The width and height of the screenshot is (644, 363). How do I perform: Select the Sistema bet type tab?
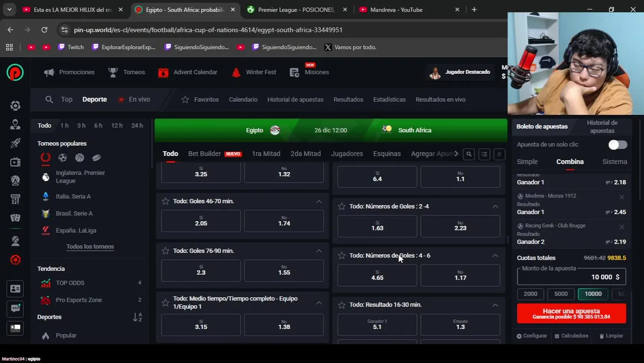click(x=615, y=162)
